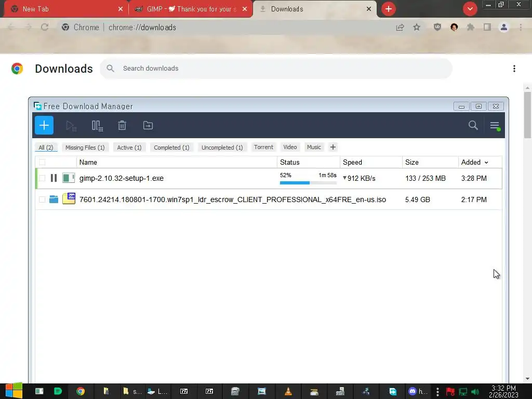Select the Completed (1) filter
Viewport: 532px width, 399px height.
click(171, 147)
